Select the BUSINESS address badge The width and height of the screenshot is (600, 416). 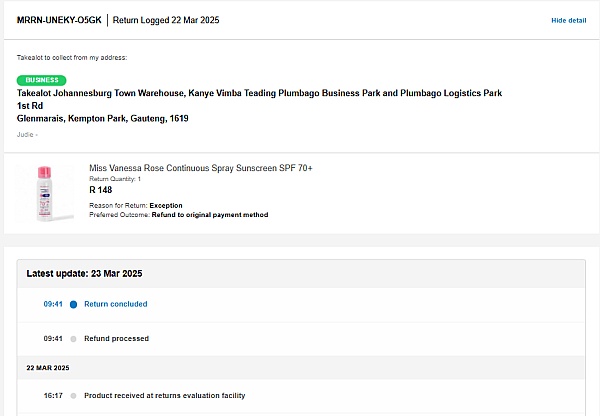(41, 80)
